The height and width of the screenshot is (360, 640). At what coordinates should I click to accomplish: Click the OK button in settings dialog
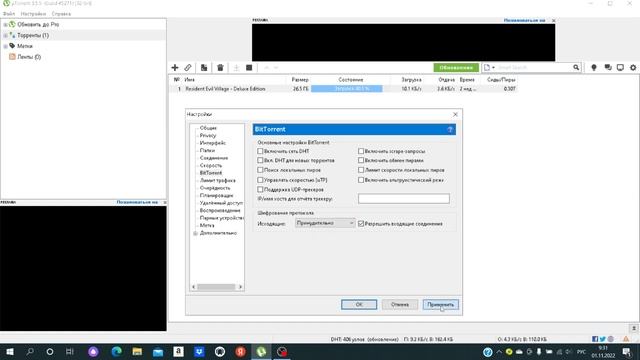pyautogui.click(x=359, y=304)
